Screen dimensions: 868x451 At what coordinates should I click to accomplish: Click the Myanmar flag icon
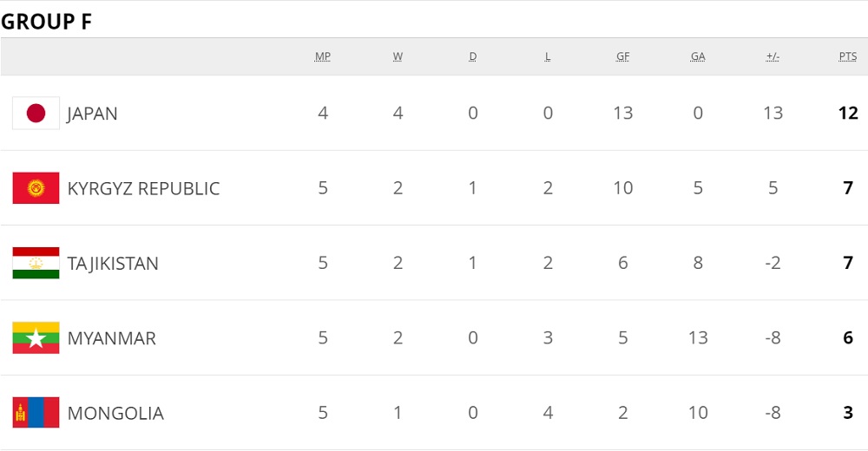[36, 338]
